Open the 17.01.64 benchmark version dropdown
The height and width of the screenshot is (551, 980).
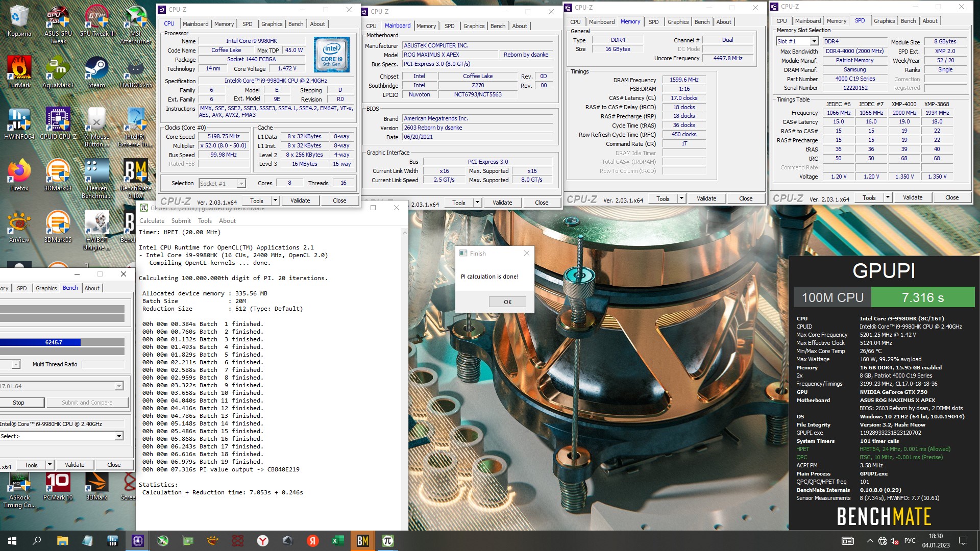[x=62, y=386]
